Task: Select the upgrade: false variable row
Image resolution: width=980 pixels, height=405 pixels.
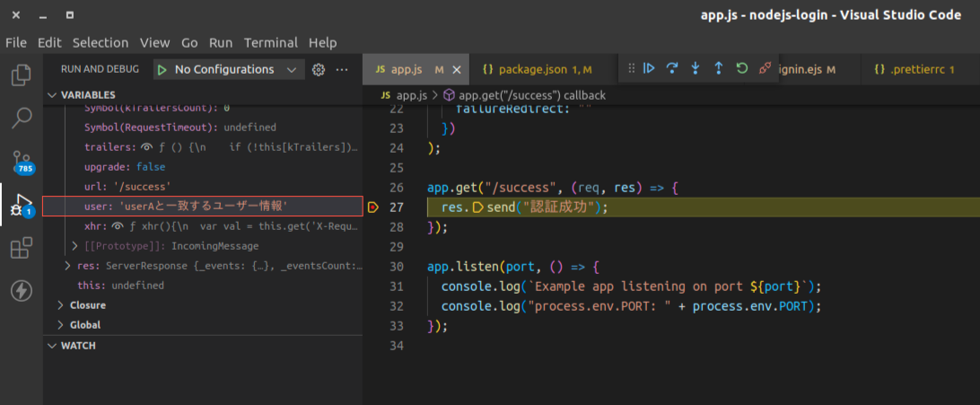Action: tap(203, 167)
